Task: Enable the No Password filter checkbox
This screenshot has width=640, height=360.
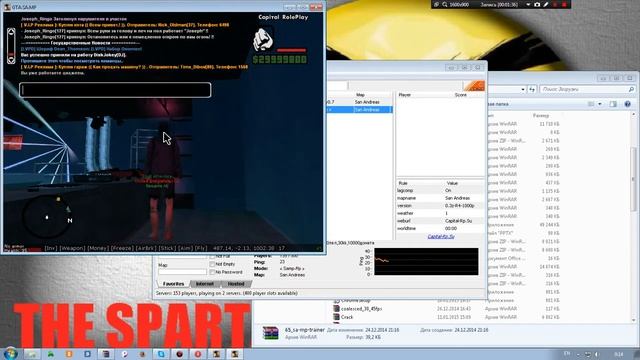Action: click(x=212, y=272)
